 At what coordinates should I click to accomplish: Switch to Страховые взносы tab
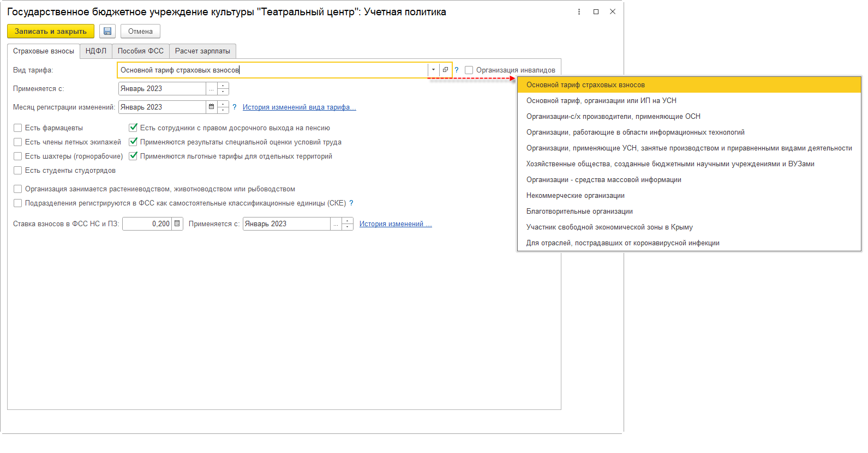coord(44,51)
